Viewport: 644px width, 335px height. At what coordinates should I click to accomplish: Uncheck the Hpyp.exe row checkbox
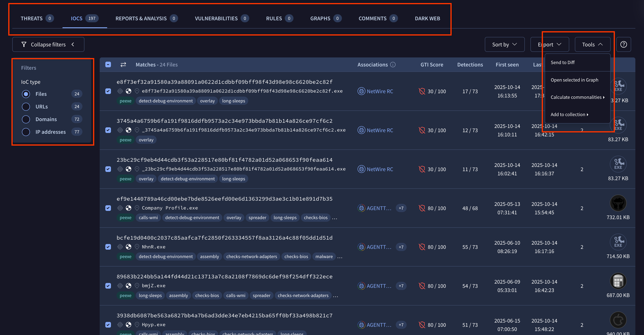108,325
